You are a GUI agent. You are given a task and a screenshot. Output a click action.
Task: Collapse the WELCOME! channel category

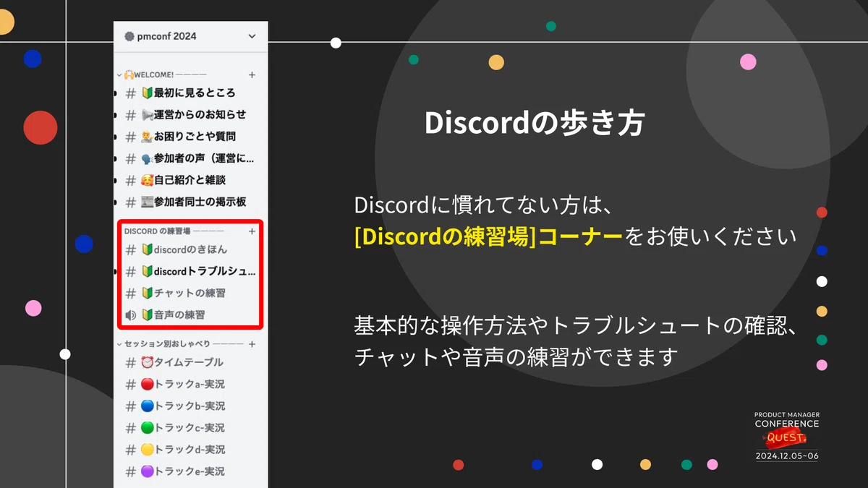tap(119, 74)
